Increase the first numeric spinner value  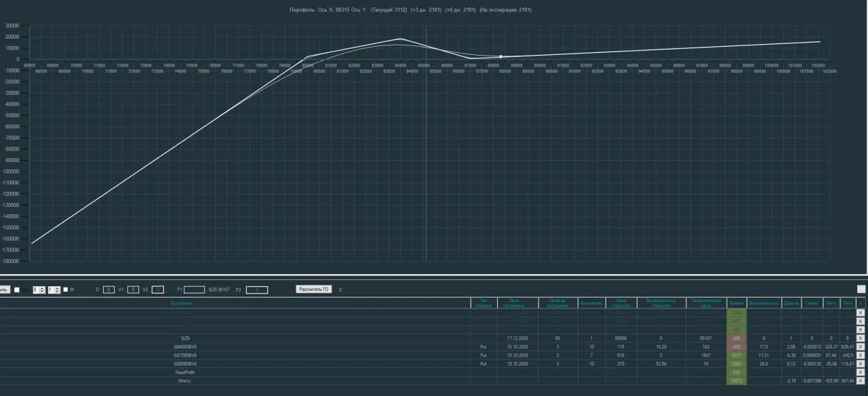coord(43,288)
